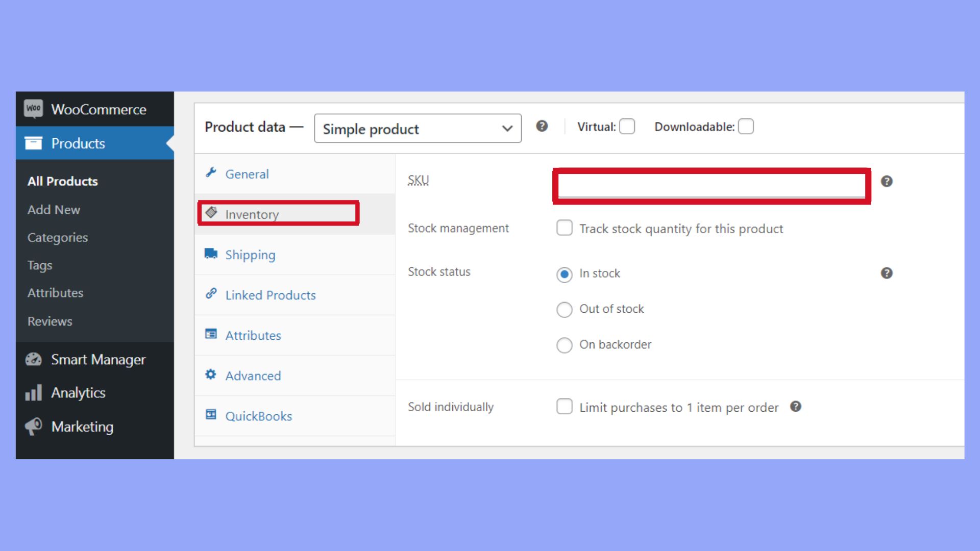This screenshot has width=980, height=551.
Task: Click the Analytics bar chart icon
Action: [x=34, y=393]
